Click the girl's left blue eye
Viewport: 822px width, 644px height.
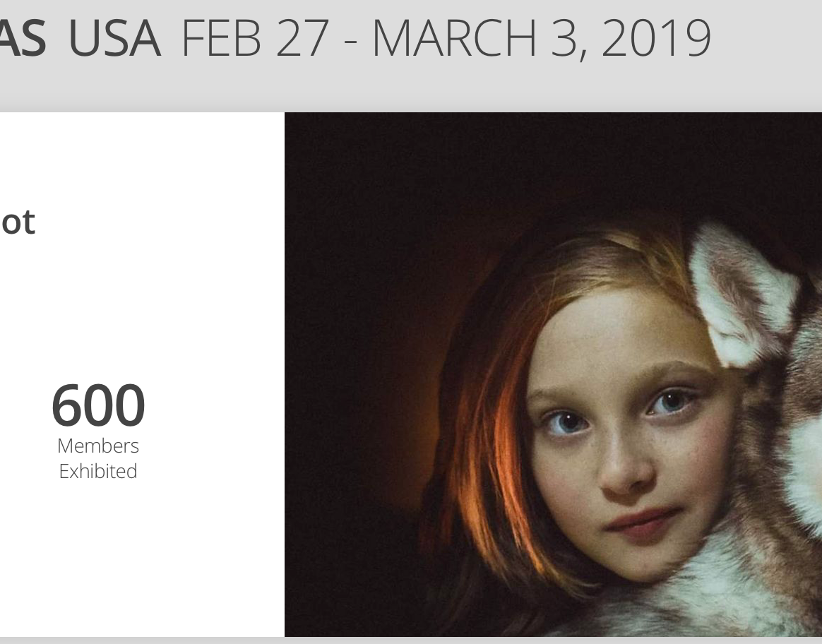point(567,422)
